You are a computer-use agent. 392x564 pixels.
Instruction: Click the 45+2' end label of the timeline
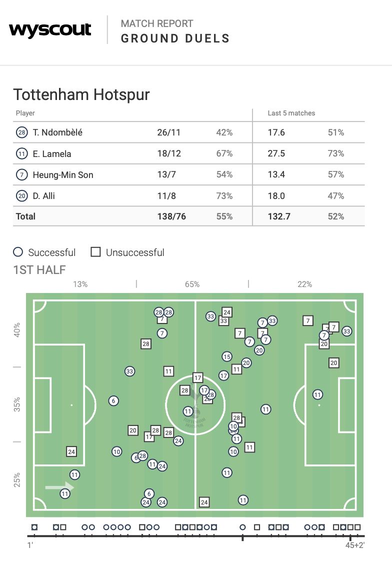[x=354, y=545]
